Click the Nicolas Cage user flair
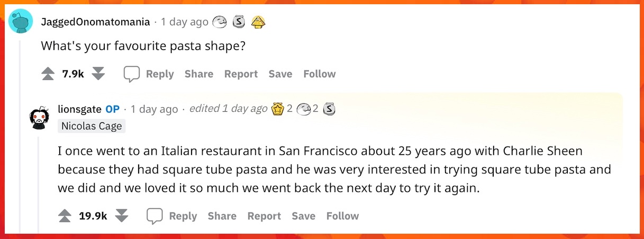The height and width of the screenshot is (239, 644). coord(92,126)
